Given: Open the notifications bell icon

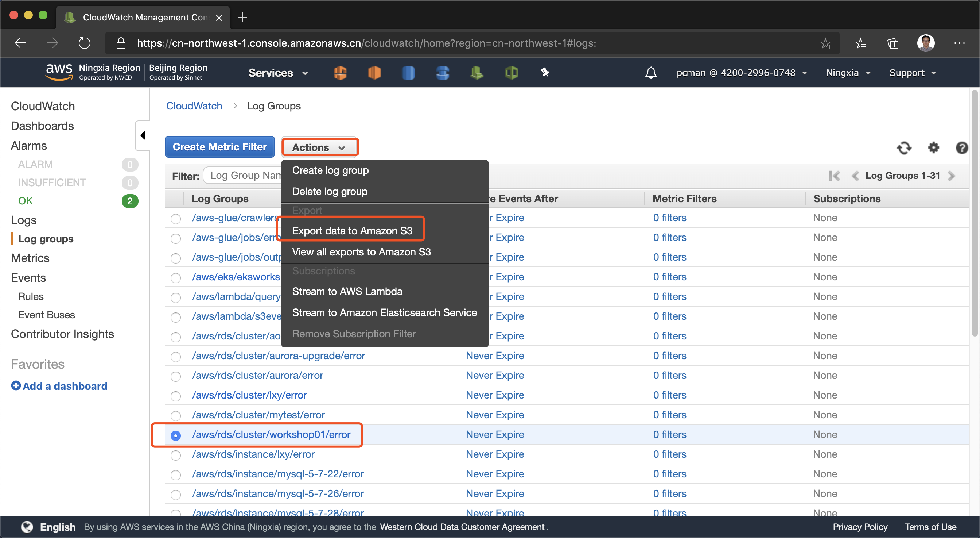Looking at the screenshot, I should tap(650, 73).
